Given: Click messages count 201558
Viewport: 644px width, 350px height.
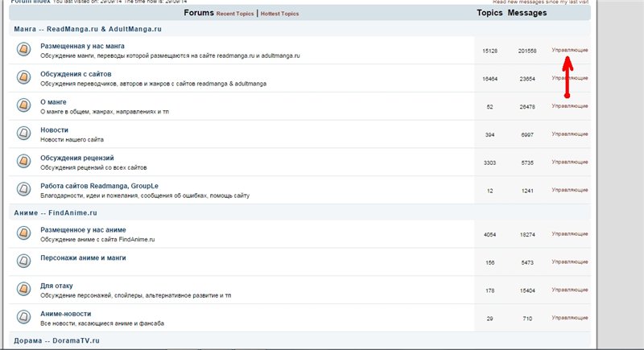Looking at the screenshot, I should pos(527,51).
